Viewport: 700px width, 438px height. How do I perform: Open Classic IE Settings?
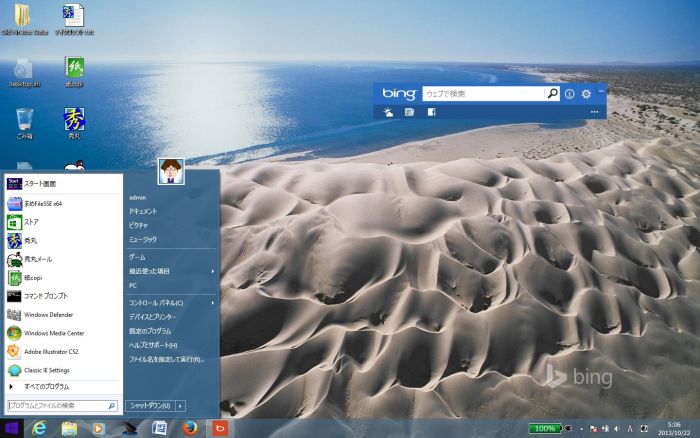(47, 370)
